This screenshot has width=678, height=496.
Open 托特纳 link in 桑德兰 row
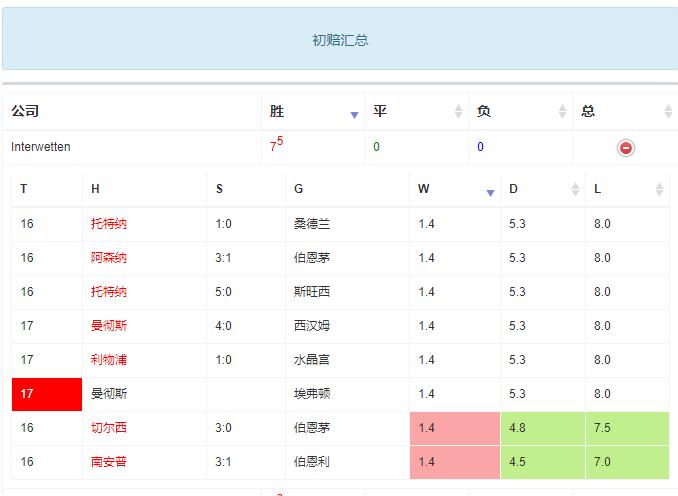pos(109,224)
